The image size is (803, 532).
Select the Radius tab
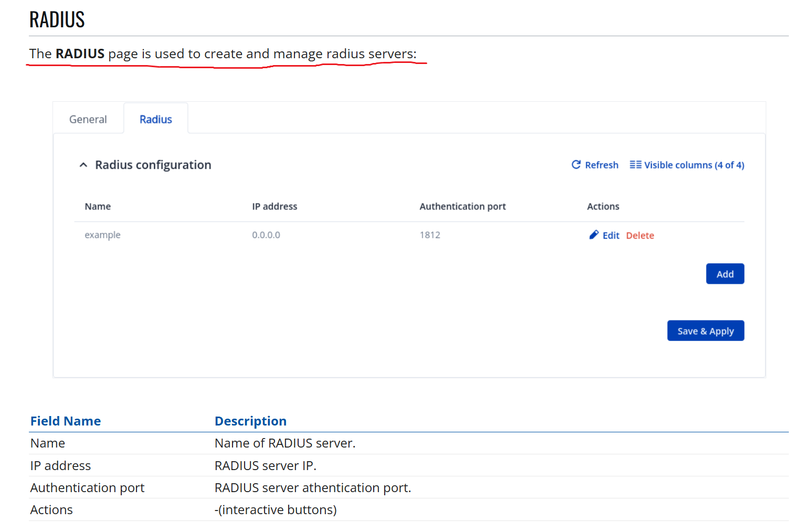pos(156,120)
